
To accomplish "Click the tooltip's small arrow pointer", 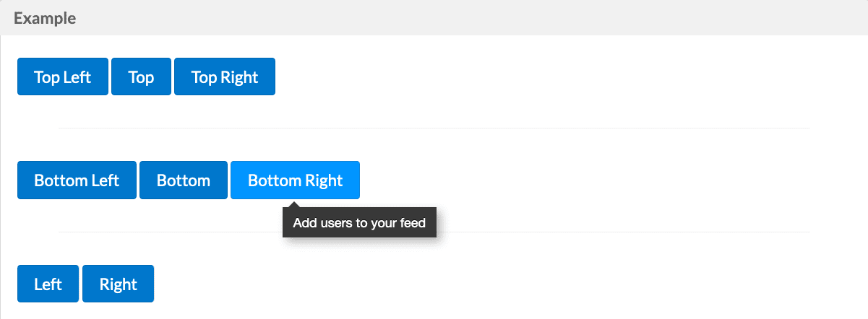I will 295,206.
